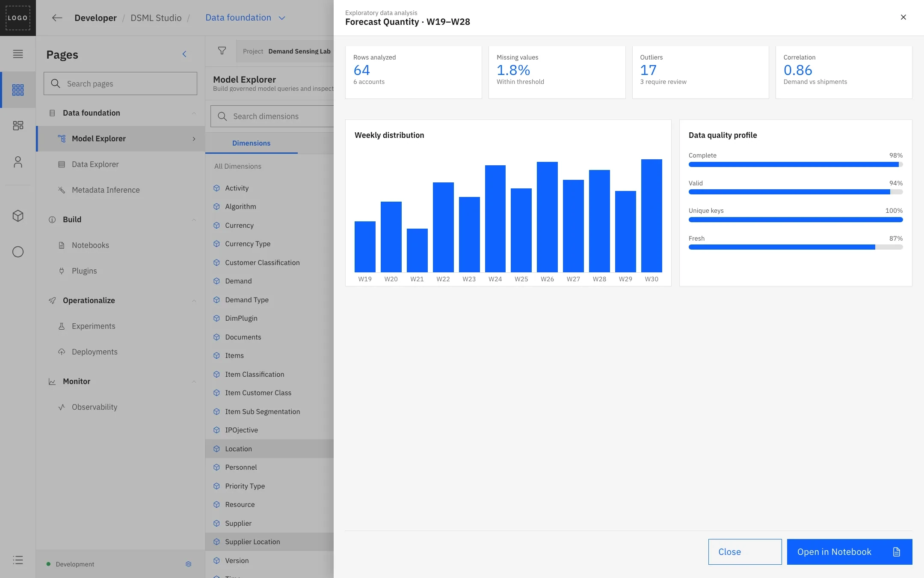Click the Items dimension cube icon

[217, 355]
